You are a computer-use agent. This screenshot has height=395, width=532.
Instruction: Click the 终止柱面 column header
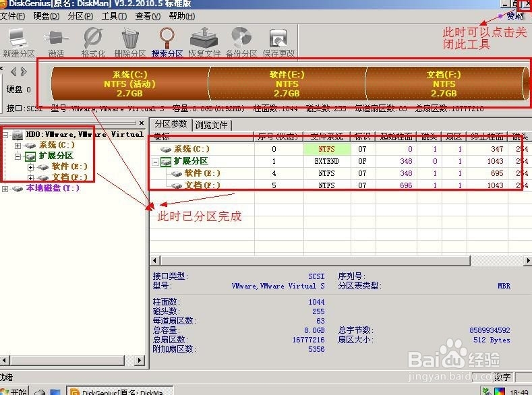487,137
